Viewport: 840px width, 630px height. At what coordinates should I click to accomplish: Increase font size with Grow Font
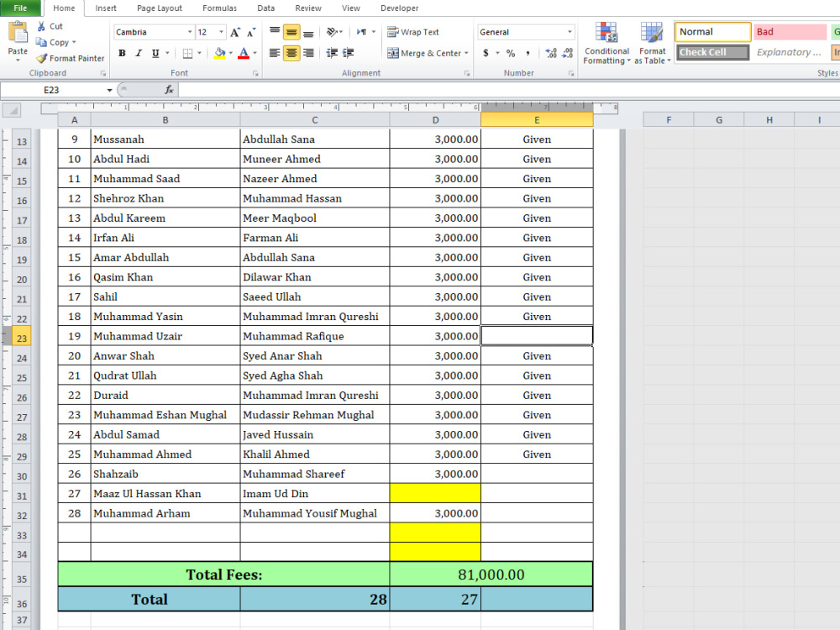point(235,33)
